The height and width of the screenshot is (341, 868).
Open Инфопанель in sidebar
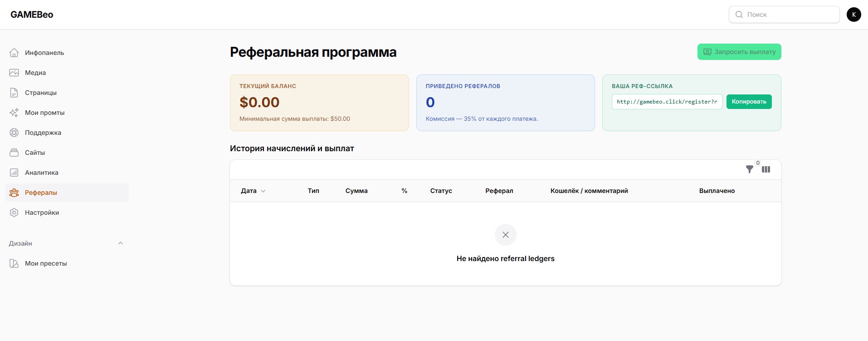pos(67,53)
